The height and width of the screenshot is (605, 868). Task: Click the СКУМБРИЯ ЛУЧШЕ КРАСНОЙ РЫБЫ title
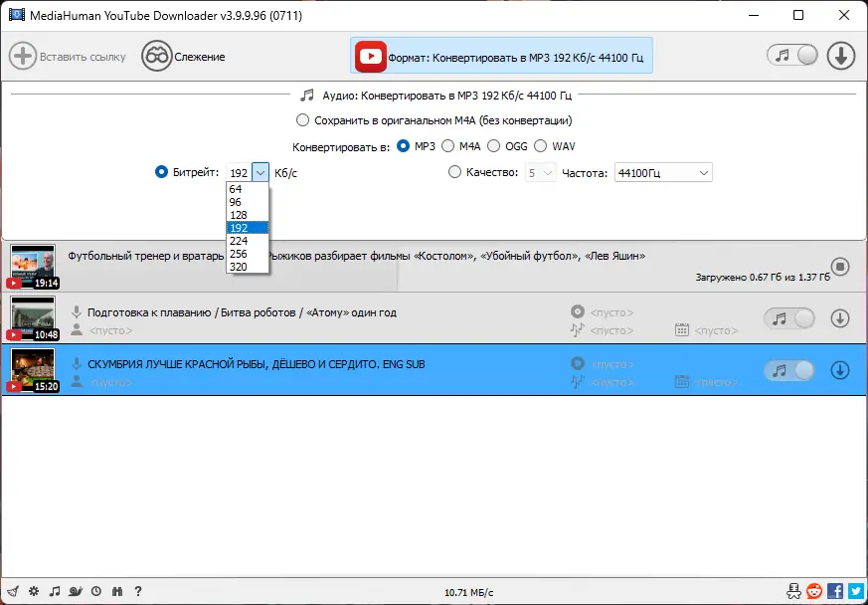[x=257, y=364]
